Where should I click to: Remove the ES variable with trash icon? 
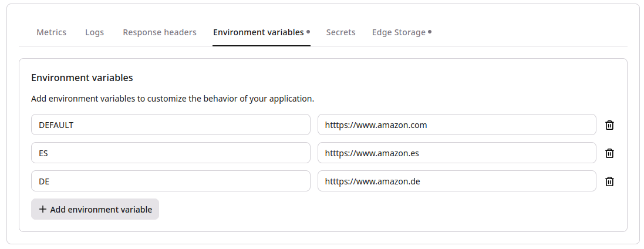609,153
